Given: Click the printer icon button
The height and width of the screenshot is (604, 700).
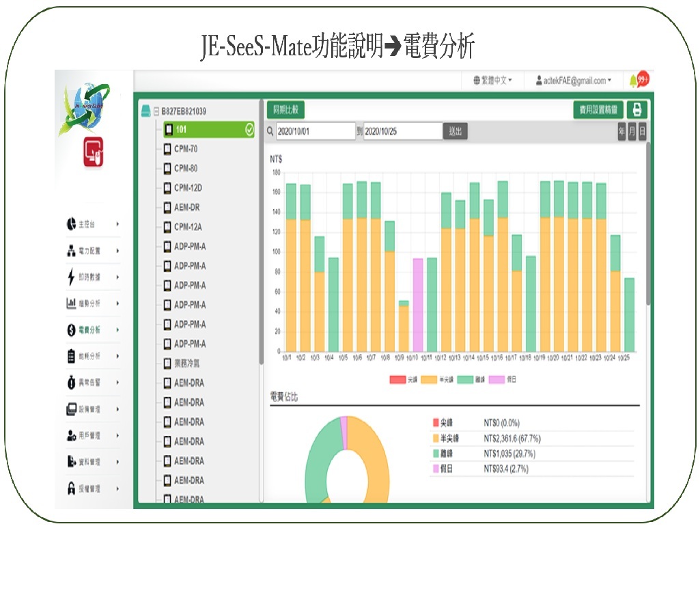Looking at the screenshot, I should pyautogui.click(x=637, y=110).
